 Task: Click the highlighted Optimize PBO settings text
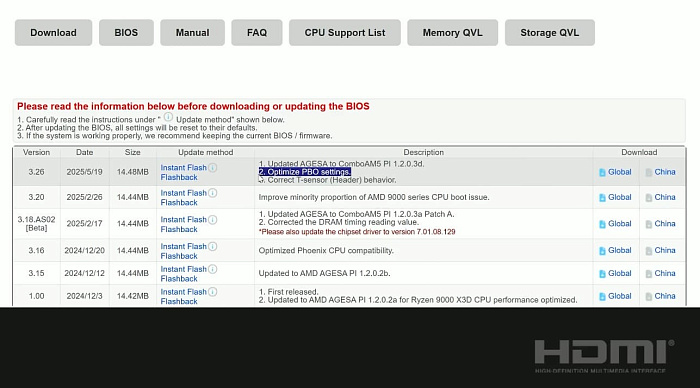click(305, 172)
